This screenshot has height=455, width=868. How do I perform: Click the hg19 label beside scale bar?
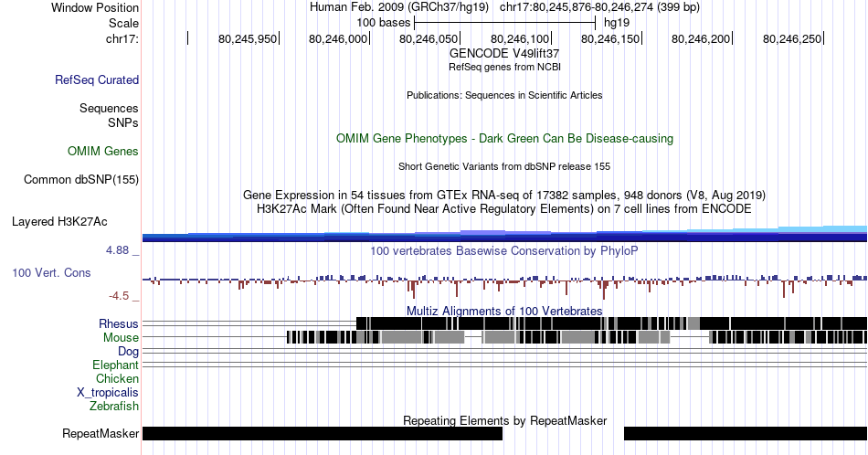point(617,23)
